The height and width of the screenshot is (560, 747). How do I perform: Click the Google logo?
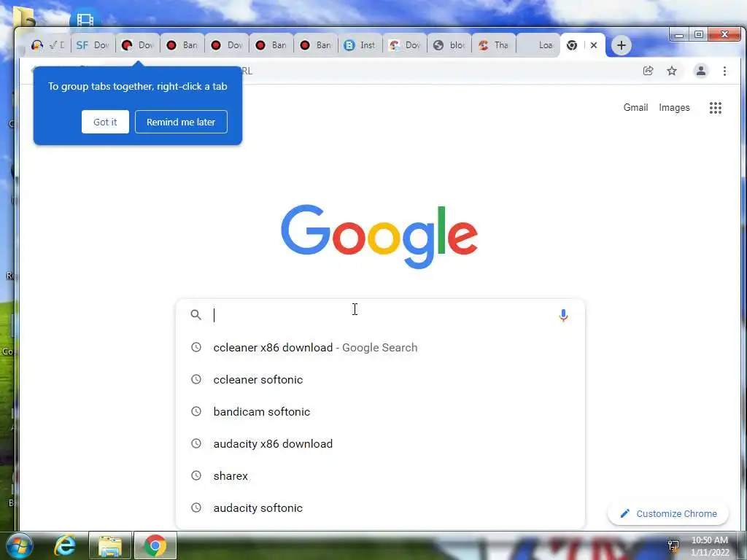(379, 237)
